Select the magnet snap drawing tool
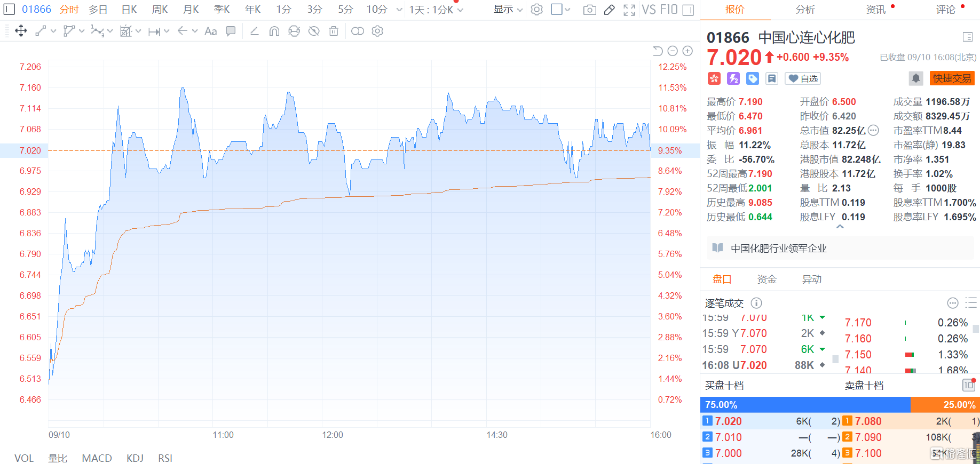 274,31
